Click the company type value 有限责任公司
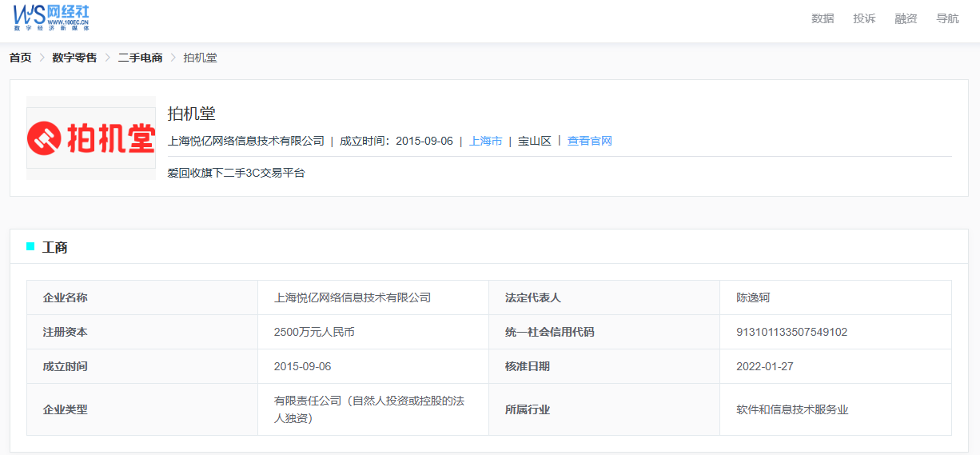 369,409
